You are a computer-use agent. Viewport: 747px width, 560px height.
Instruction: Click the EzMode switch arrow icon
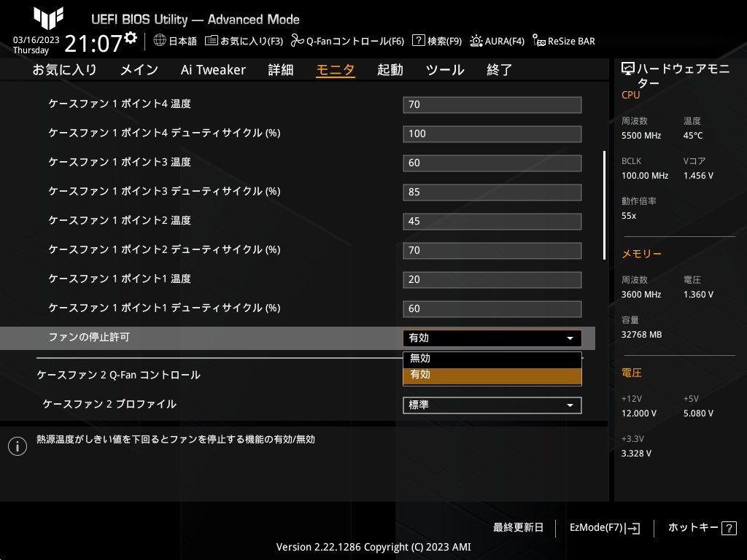[632, 528]
